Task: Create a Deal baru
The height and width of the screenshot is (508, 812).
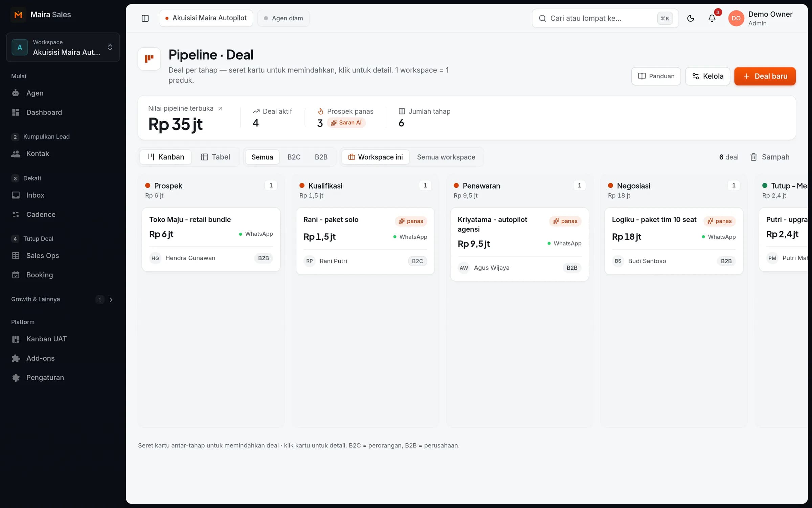Action: click(x=765, y=76)
